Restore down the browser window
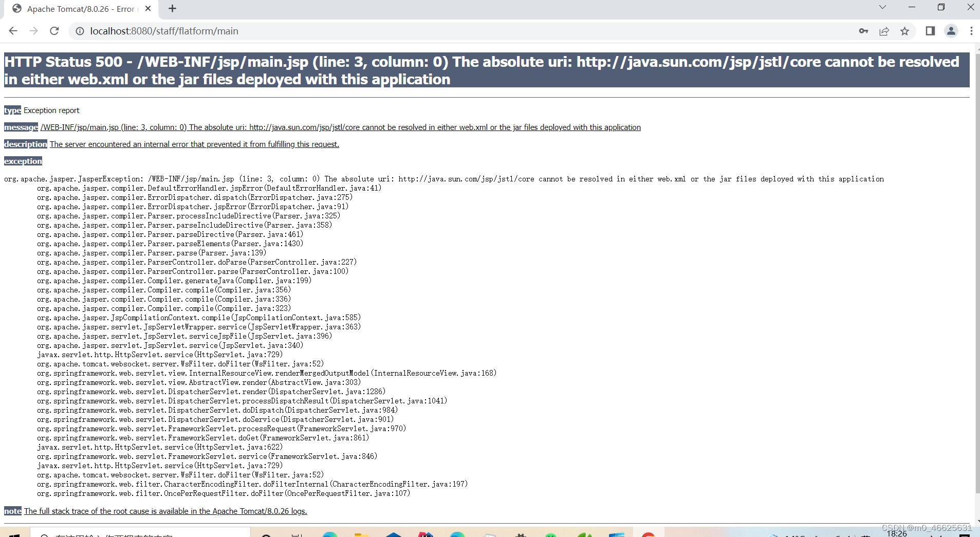The image size is (980, 537). pos(941,7)
